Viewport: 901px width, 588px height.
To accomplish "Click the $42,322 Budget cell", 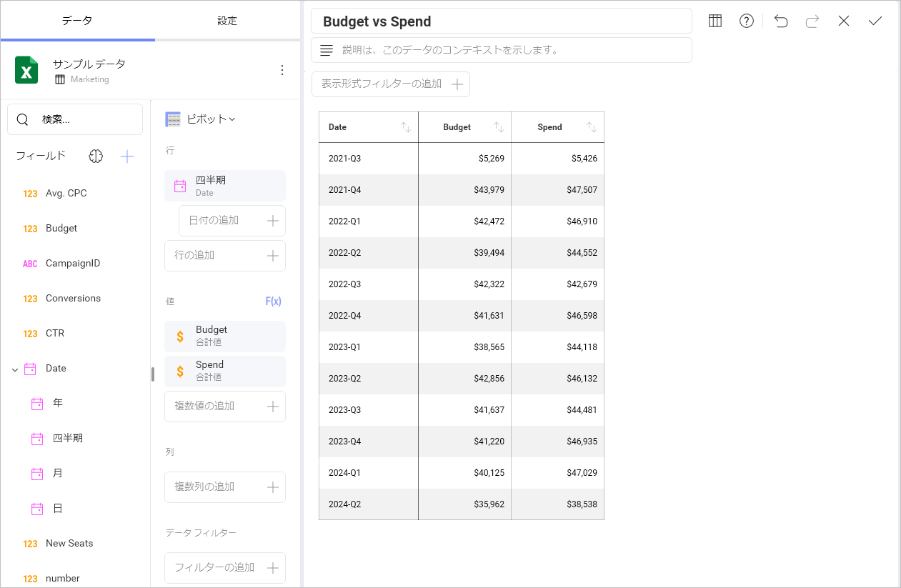I will click(x=465, y=284).
